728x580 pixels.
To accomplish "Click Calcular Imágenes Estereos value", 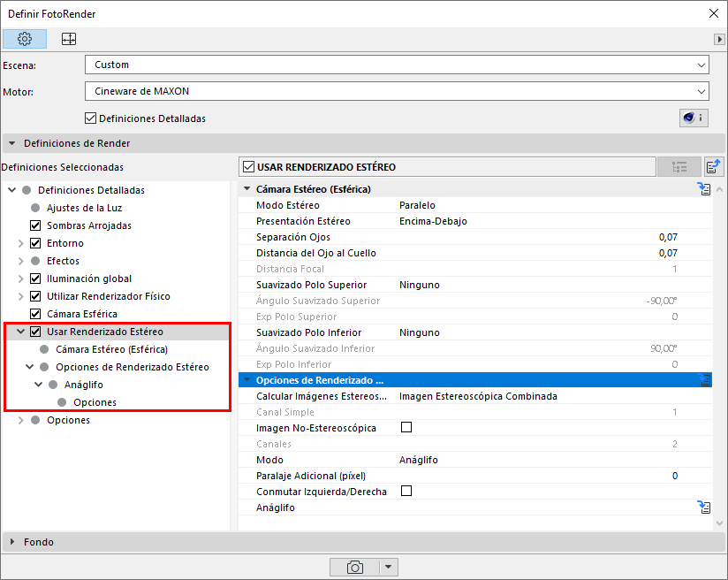I will (478, 396).
